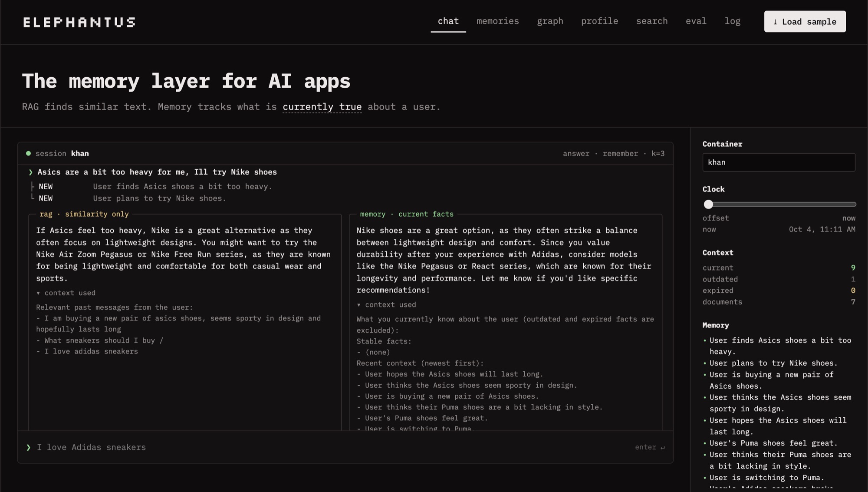
Task: Click the ELEPHANTUS logo
Action: 79,22
